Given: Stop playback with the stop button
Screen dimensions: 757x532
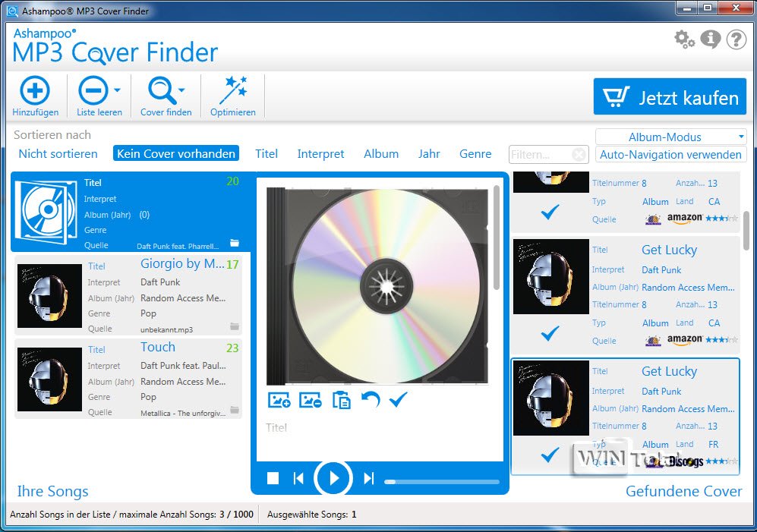Looking at the screenshot, I should pos(273,478).
